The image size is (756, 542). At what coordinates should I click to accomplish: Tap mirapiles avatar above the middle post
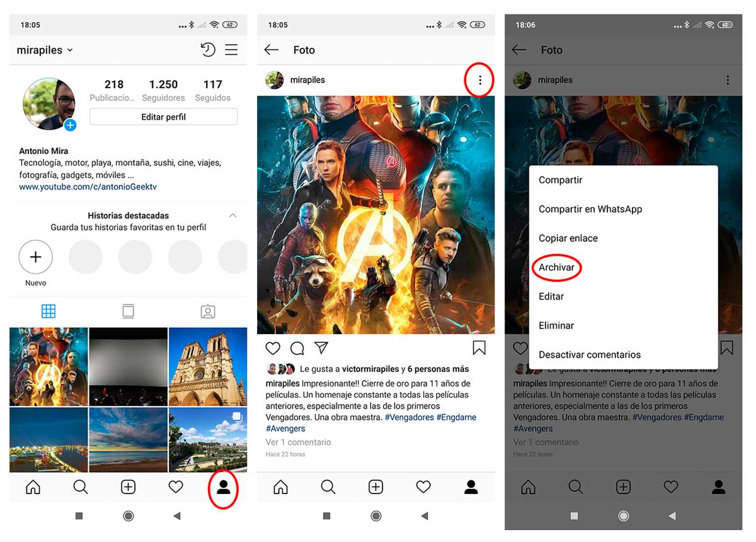pos(274,80)
